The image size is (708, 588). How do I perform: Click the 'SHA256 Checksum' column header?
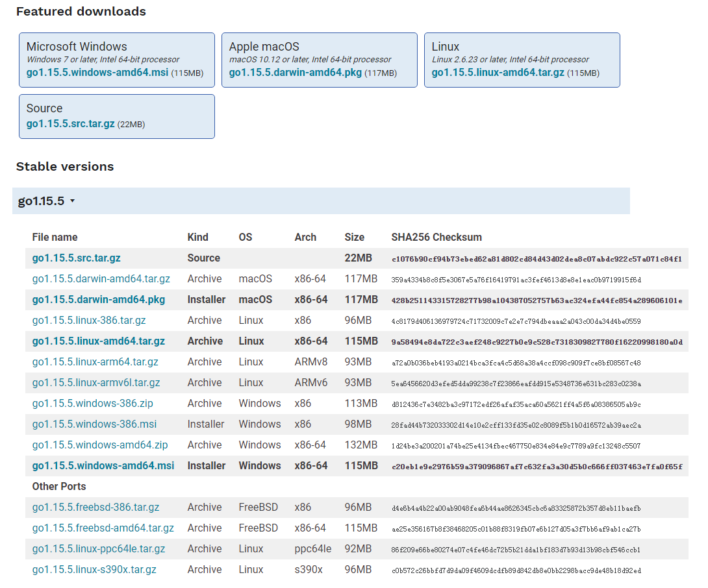click(436, 238)
